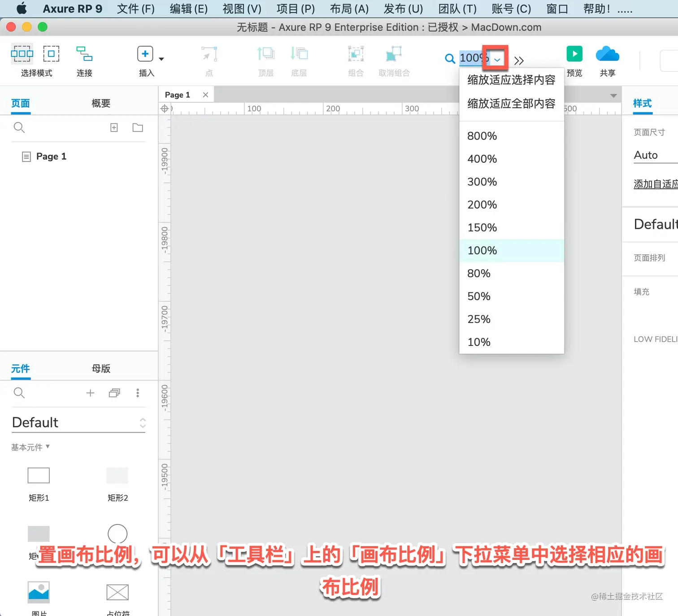
Task: Click the Share (共享) cloud icon
Action: point(608,54)
